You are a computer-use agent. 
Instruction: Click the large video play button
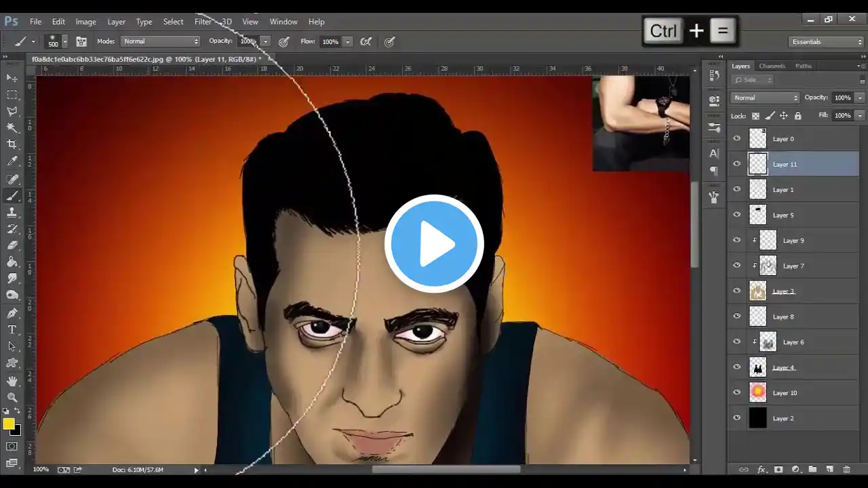click(x=434, y=244)
